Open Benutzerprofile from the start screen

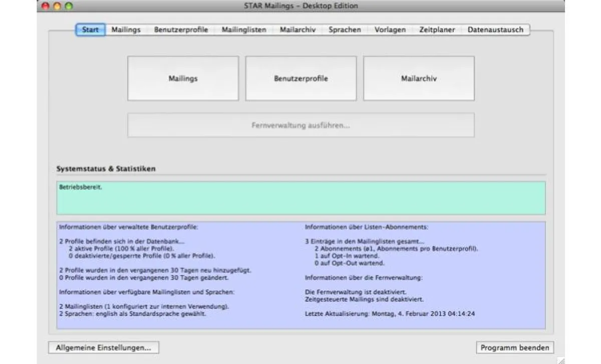[x=300, y=78]
